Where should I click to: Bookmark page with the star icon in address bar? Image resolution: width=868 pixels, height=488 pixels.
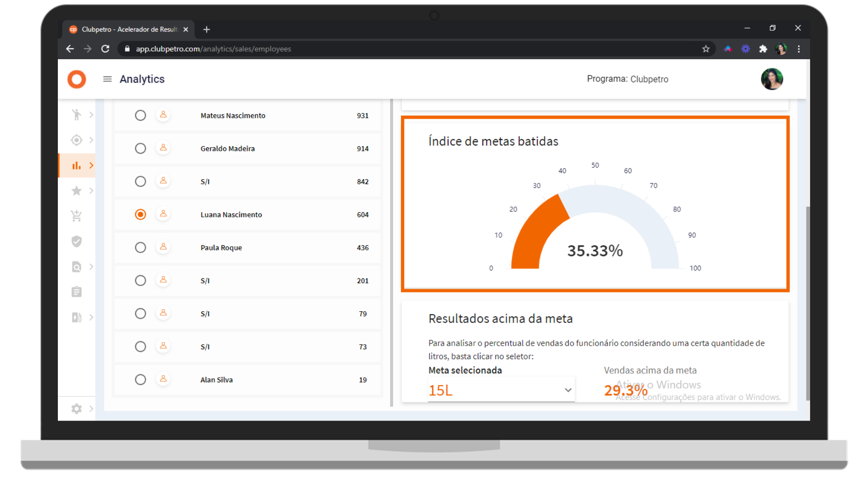706,49
